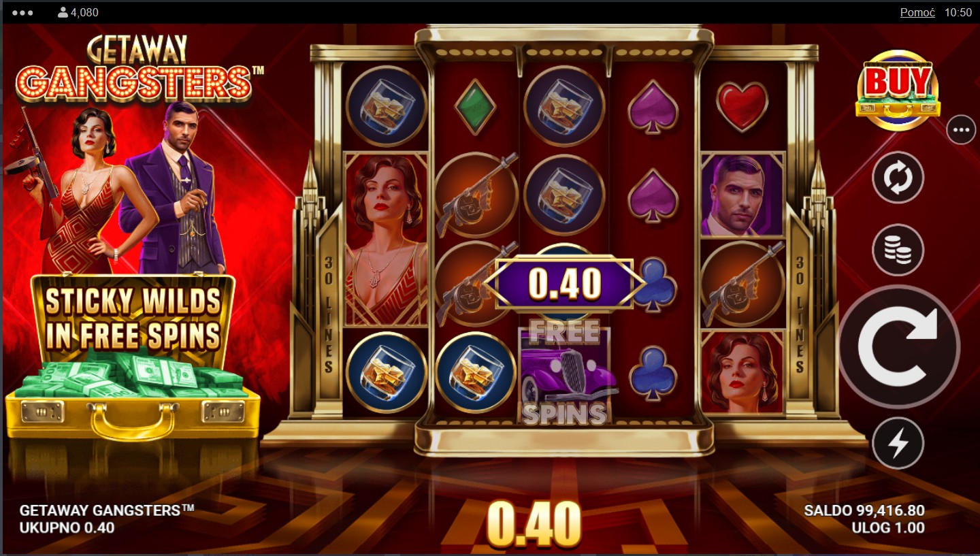Open the coin stack bet settings

(898, 250)
